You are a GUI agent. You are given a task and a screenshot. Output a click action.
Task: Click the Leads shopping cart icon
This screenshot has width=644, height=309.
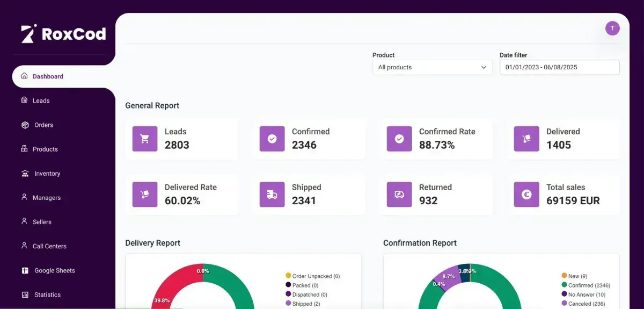tap(145, 139)
